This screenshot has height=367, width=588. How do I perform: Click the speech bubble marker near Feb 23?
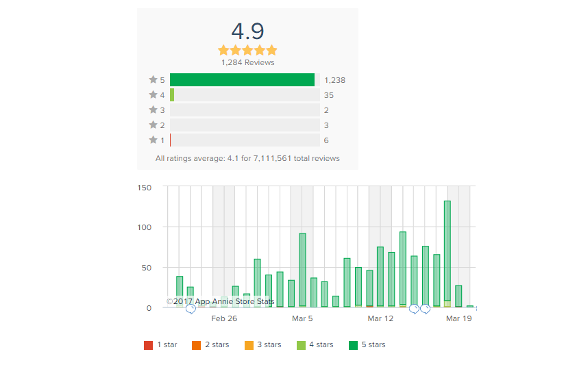[191, 309]
